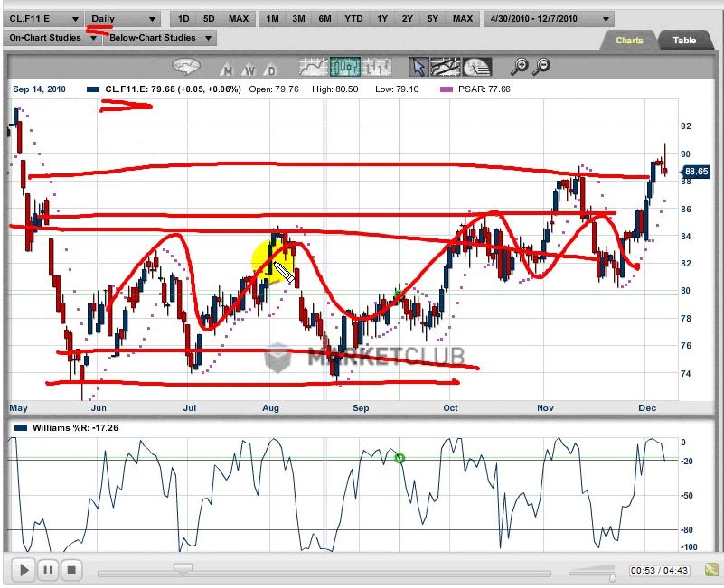Switch to the Charts tab
This screenshot has width=724, height=588.
[629, 41]
